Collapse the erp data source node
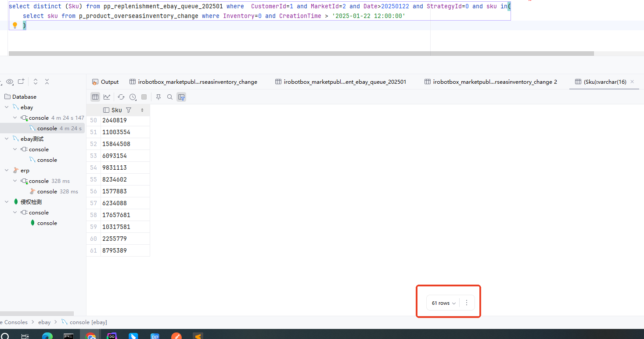The height and width of the screenshot is (339, 644). 7,170
